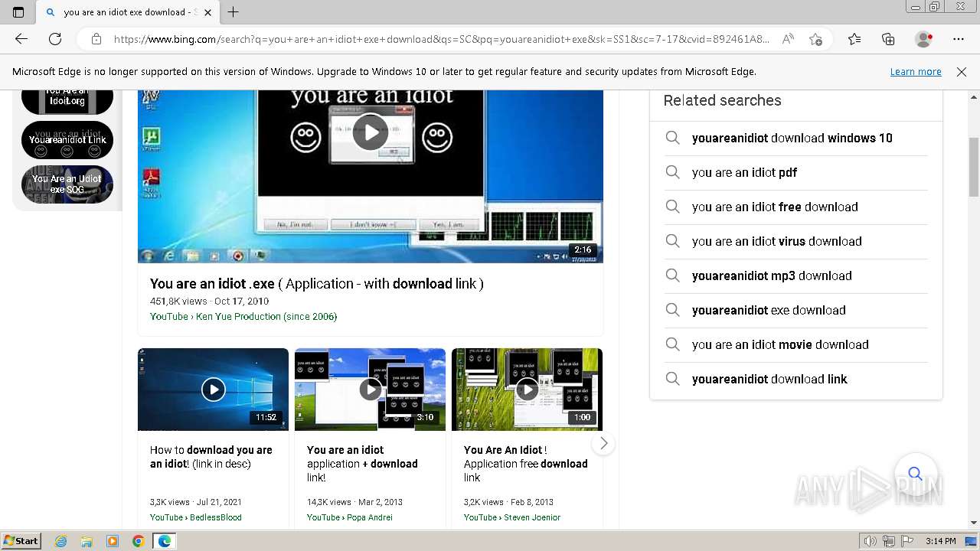This screenshot has height=551, width=980.
Task: Open YouTube › Steven Joenior source link
Action: point(512,517)
